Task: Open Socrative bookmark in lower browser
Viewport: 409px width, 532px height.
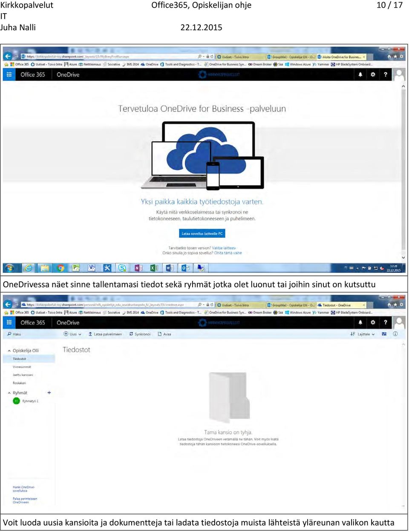Action: click(x=111, y=312)
